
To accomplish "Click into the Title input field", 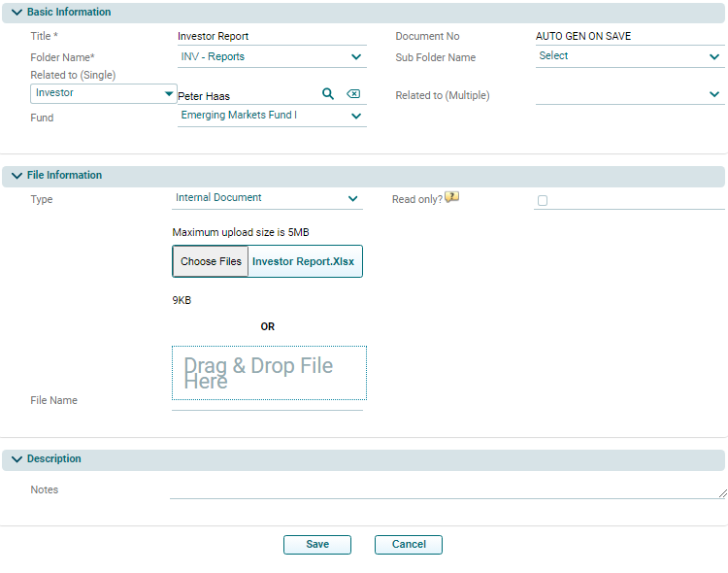I will (x=271, y=36).
